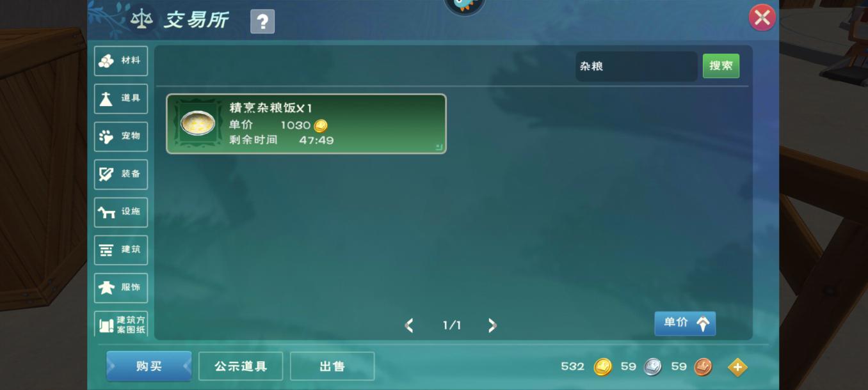Switch to the 出售 sell tab
The width and height of the screenshot is (868, 390).
[x=332, y=366]
